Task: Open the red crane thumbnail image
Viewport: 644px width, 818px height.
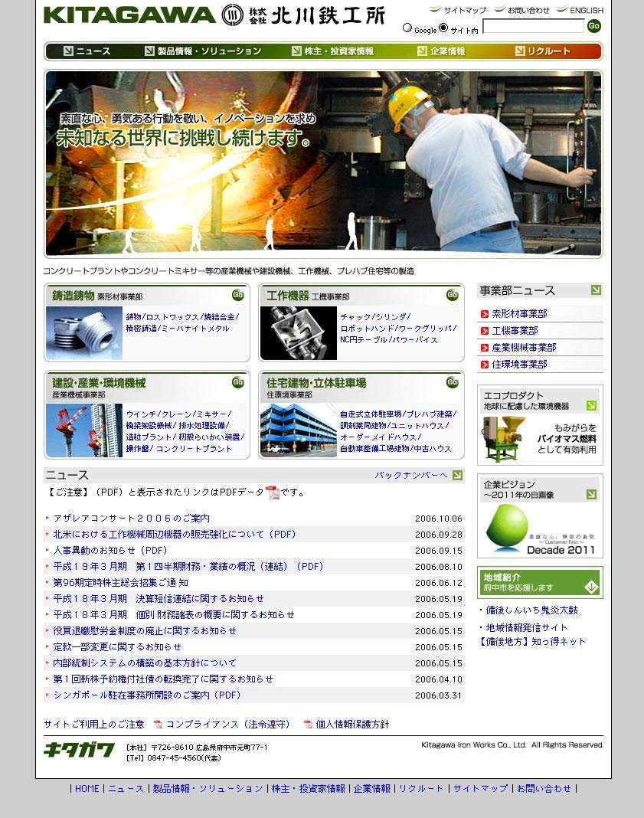Action: click(84, 430)
